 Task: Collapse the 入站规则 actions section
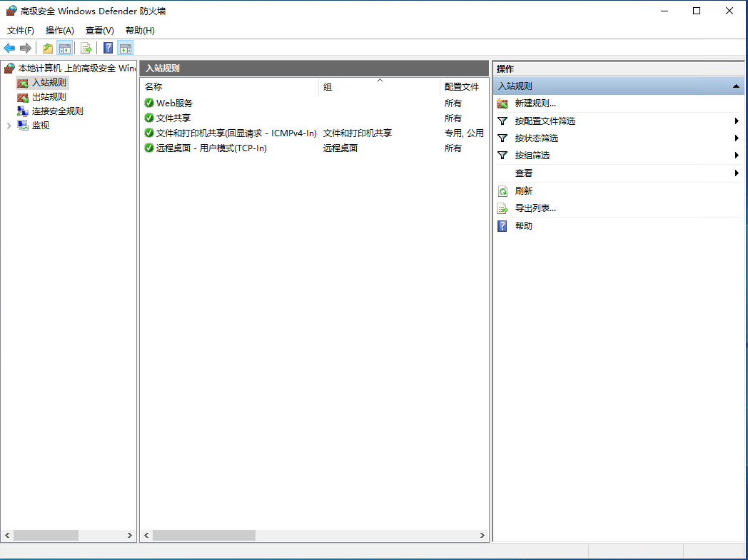point(736,86)
